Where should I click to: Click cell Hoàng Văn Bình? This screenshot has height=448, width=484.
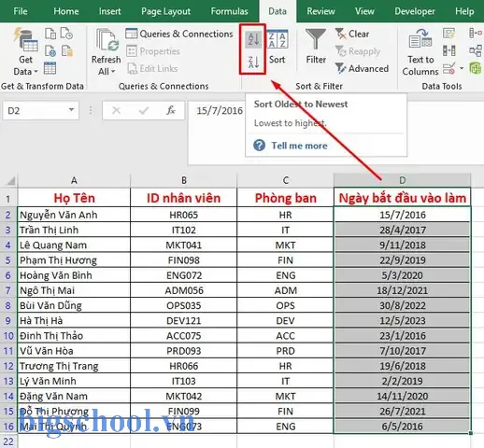point(74,275)
